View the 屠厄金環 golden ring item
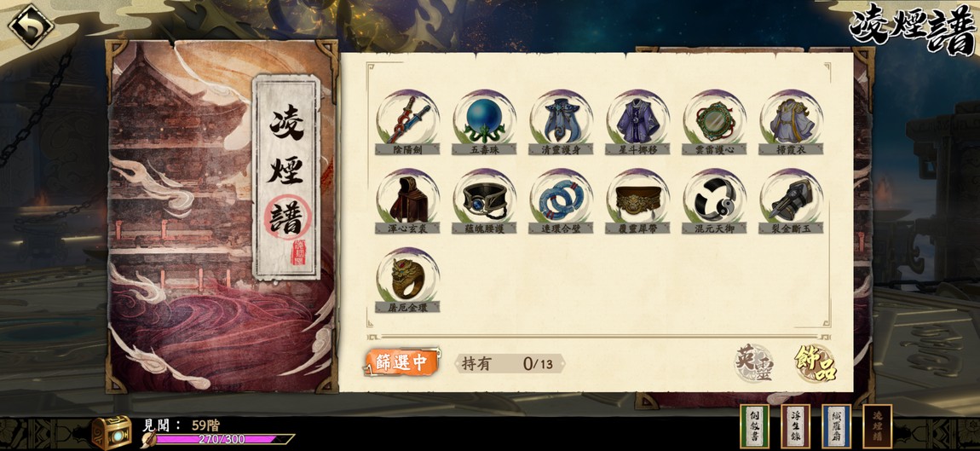This screenshot has width=980, height=451. point(408,280)
